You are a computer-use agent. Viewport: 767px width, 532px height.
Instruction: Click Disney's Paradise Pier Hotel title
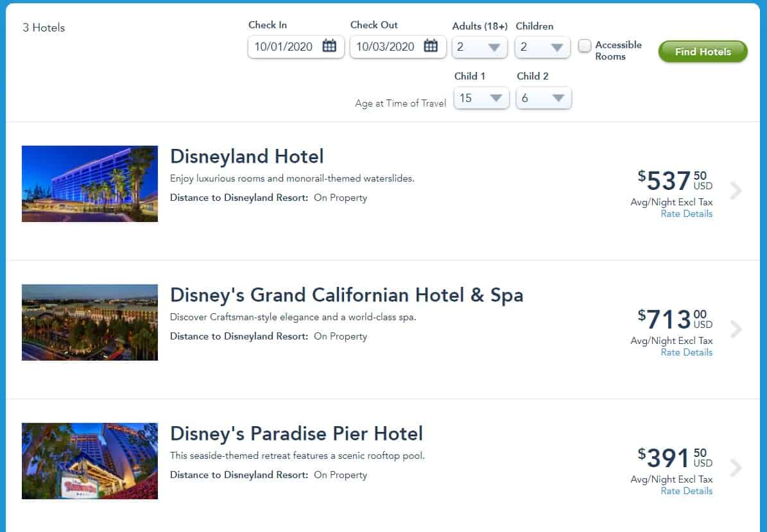[x=296, y=433]
